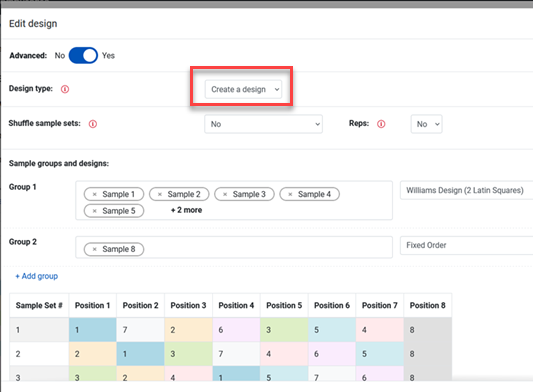The image size is (533, 392).
Task: Expand the + 2 more samples link
Action: pos(186,210)
